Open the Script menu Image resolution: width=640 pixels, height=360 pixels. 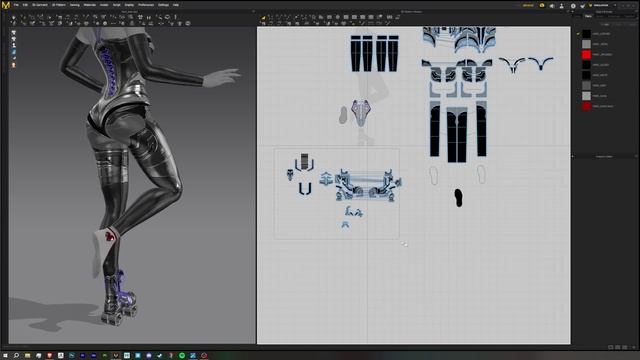pyautogui.click(x=116, y=5)
